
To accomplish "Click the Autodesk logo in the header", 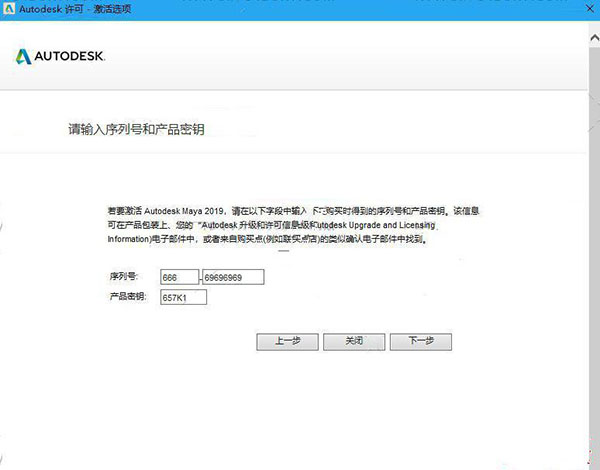I will pyautogui.click(x=60, y=56).
